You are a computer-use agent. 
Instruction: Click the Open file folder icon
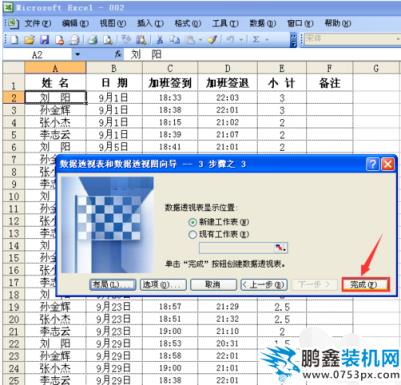pyautogui.click(x=29, y=40)
